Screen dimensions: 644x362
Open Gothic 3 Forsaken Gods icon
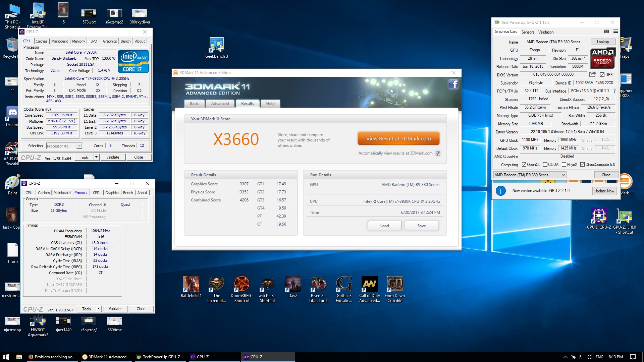click(x=344, y=289)
